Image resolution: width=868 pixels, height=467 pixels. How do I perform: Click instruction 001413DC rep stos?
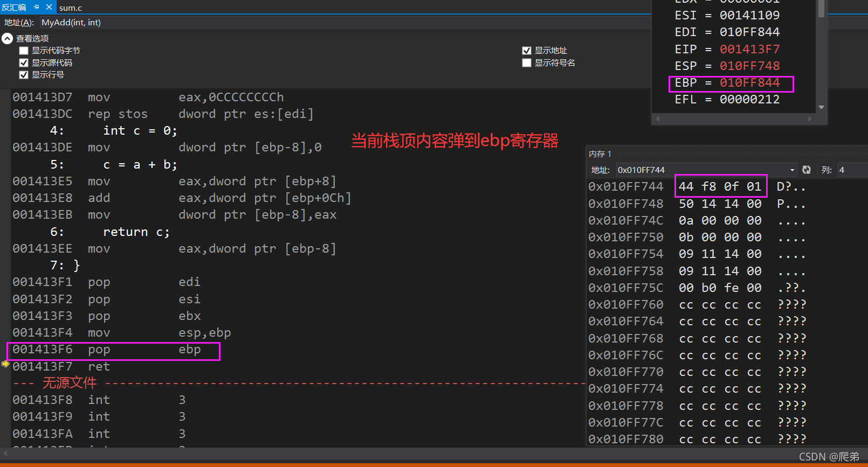(x=163, y=114)
